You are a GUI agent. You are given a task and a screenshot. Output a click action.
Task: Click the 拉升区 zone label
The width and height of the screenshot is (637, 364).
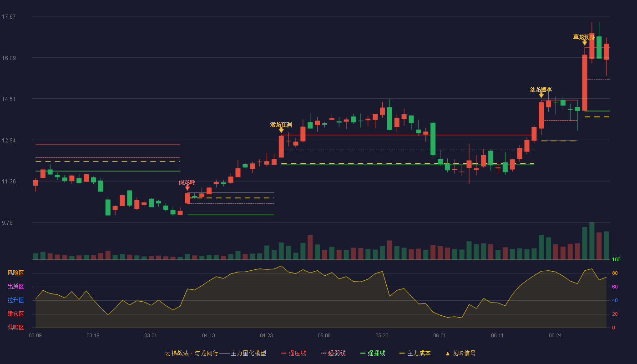tap(15, 300)
